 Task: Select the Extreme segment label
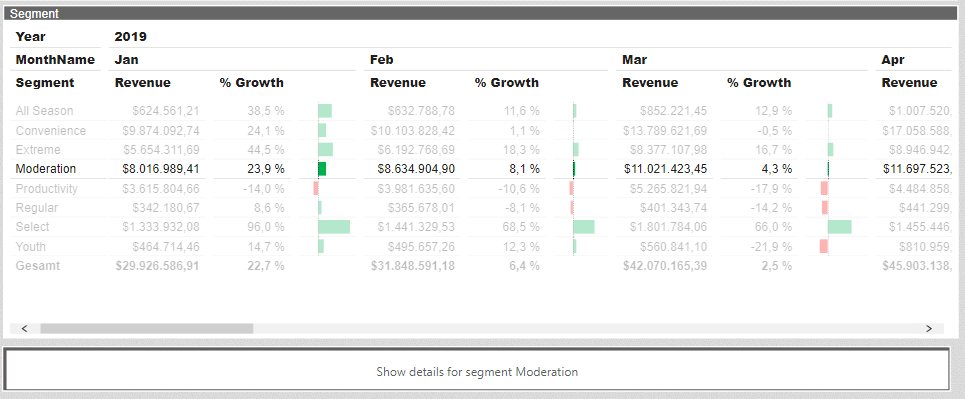click(x=38, y=150)
